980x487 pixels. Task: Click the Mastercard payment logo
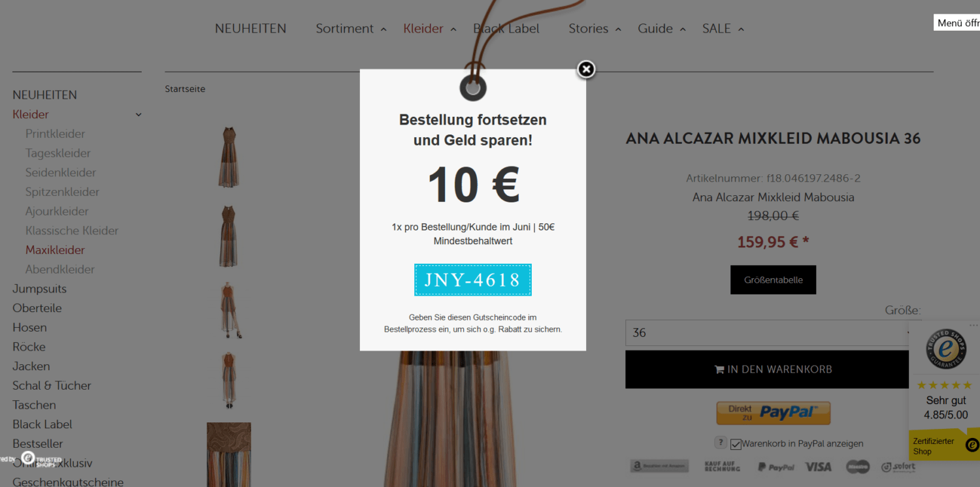coord(858,467)
